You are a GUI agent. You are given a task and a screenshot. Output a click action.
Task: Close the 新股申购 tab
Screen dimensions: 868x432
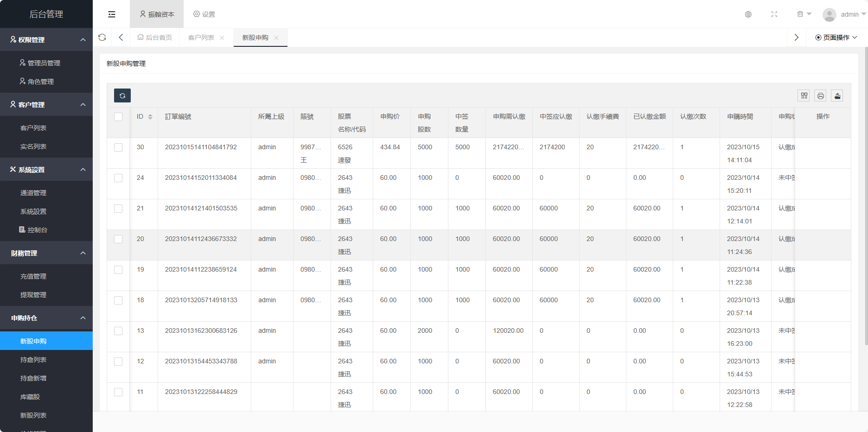(276, 38)
